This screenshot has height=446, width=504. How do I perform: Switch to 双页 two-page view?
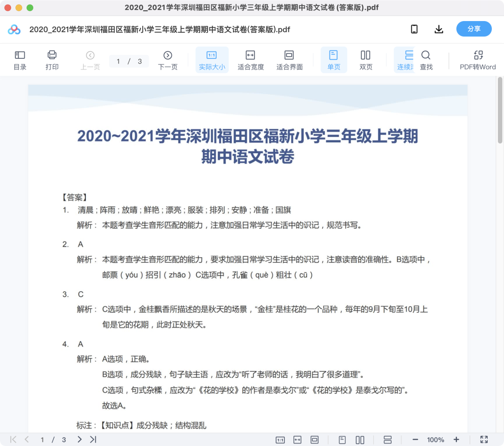pyautogui.click(x=365, y=60)
